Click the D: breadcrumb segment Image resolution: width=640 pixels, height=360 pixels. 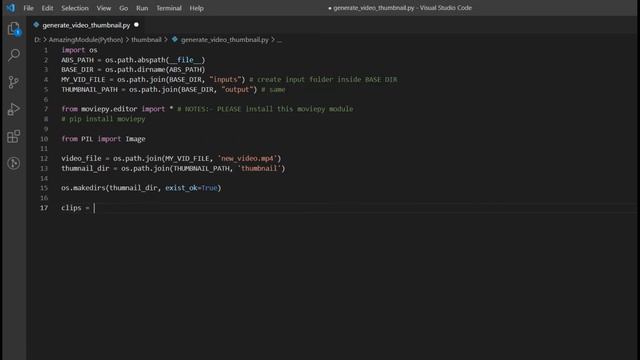click(37, 40)
